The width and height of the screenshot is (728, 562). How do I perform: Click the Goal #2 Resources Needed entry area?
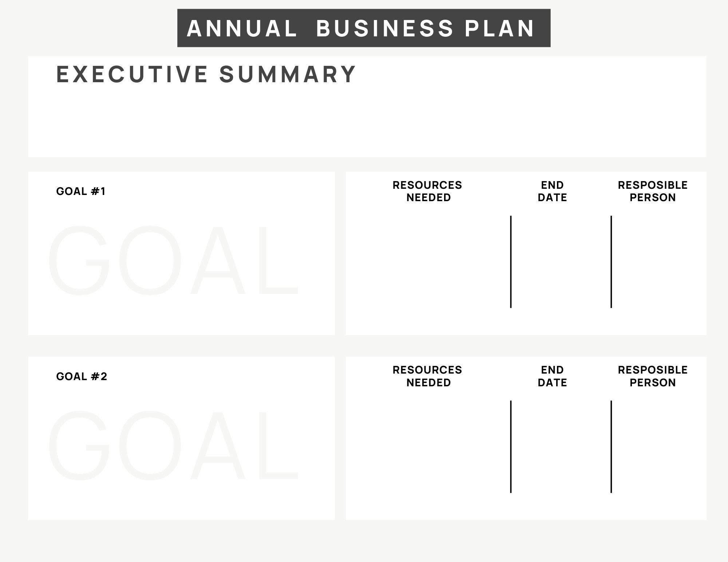[428, 447]
